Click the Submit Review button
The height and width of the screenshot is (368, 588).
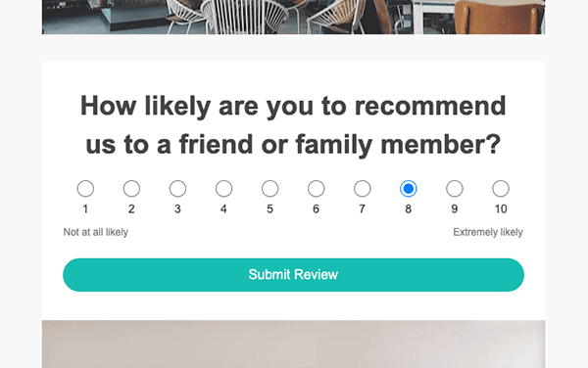click(x=294, y=275)
